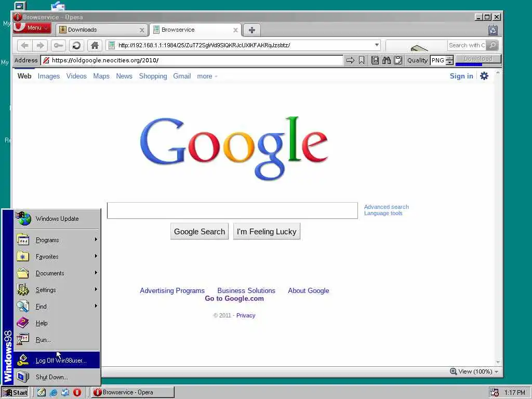
Task: Launch Opera from quick launch icon
Action: click(x=77, y=393)
